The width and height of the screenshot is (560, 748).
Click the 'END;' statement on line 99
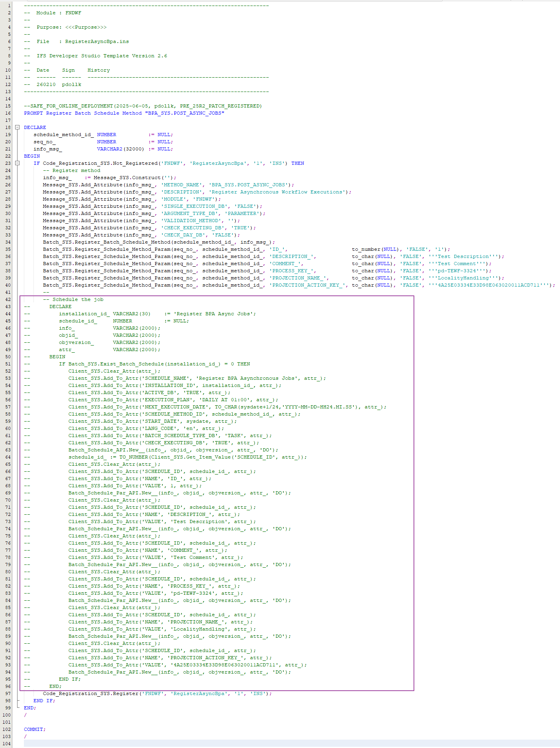(30, 708)
